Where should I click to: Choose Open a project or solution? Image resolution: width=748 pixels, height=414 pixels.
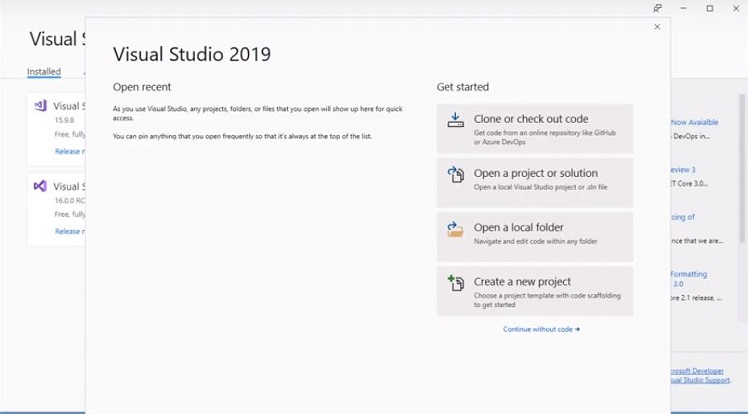coord(535,183)
